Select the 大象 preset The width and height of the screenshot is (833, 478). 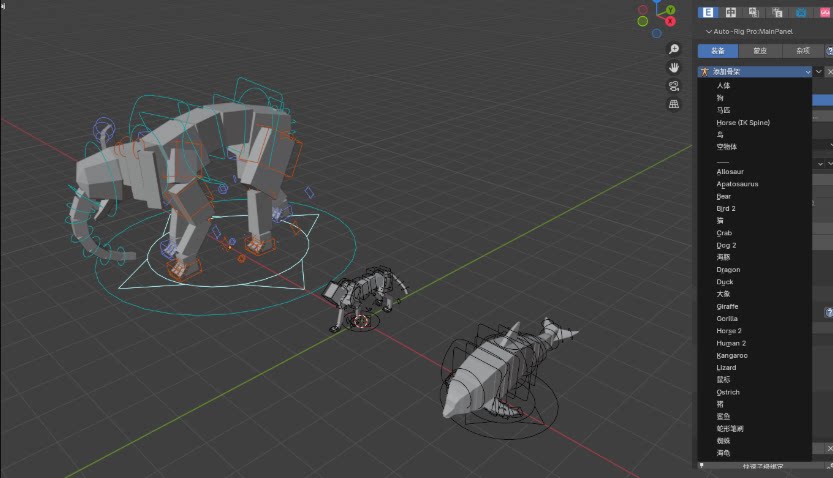coord(723,294)
